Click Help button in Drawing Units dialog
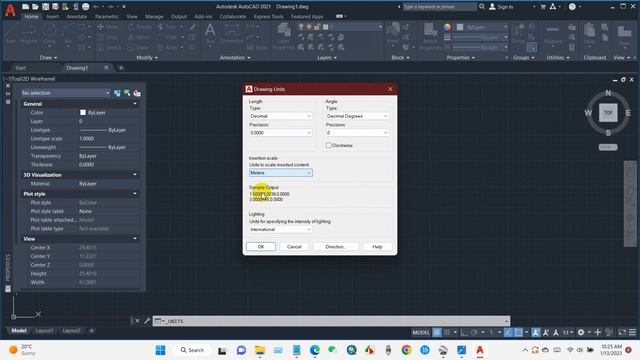Viewport: 640px width, 360px height. tap(377, 247)
